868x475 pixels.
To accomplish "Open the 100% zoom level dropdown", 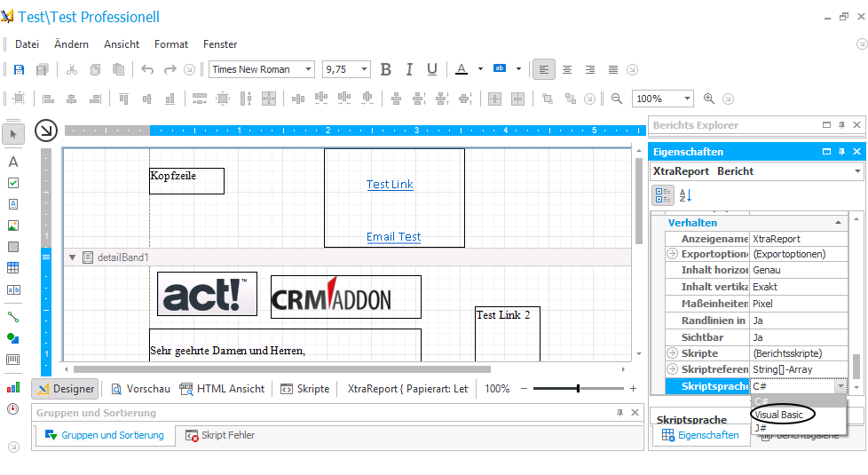I will pyautogui.click(x=686, y=99).
